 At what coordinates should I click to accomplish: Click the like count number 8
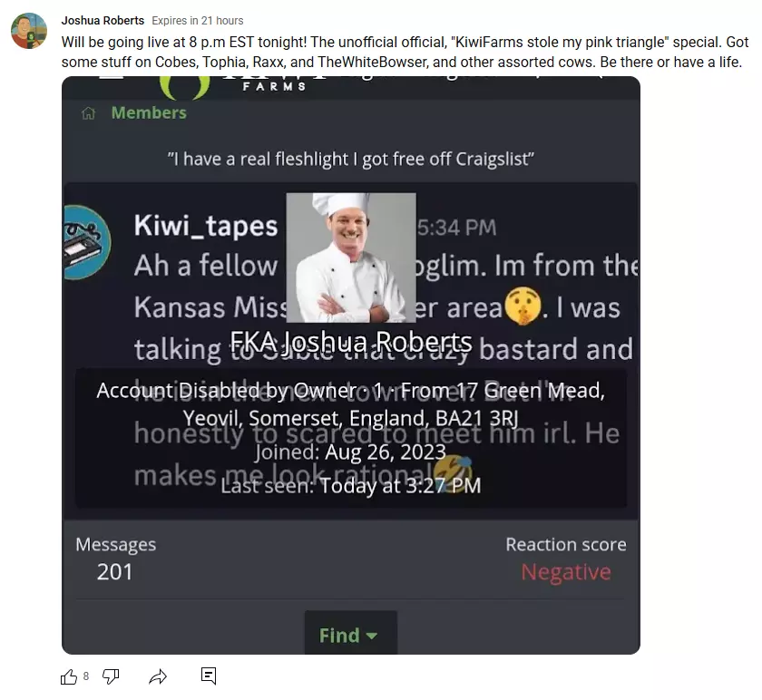pos(86,676)
